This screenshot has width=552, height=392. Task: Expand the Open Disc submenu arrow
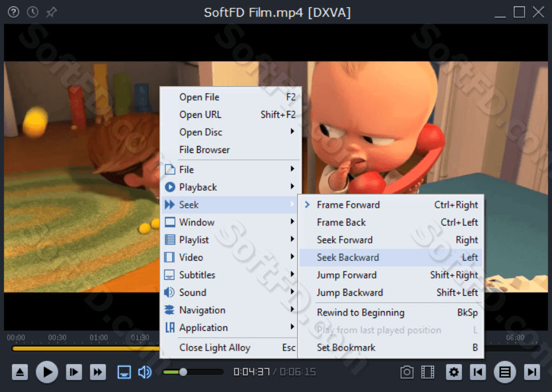[x=292, y=131]
